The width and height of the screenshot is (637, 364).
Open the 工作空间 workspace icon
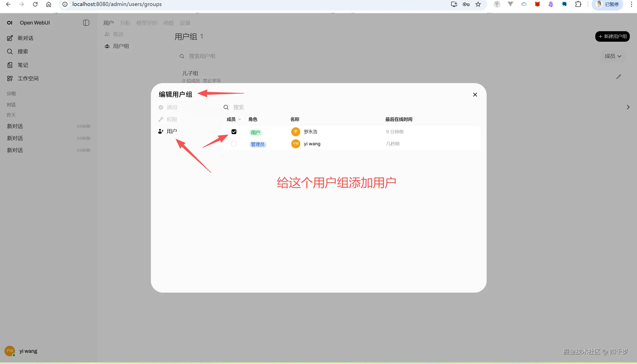click(x=9, y=78)
